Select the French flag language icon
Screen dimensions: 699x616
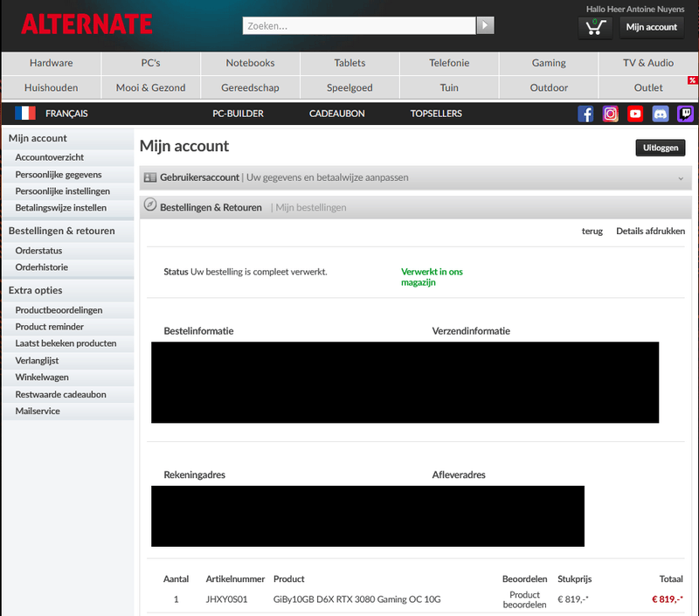click(x=24, y=113)
